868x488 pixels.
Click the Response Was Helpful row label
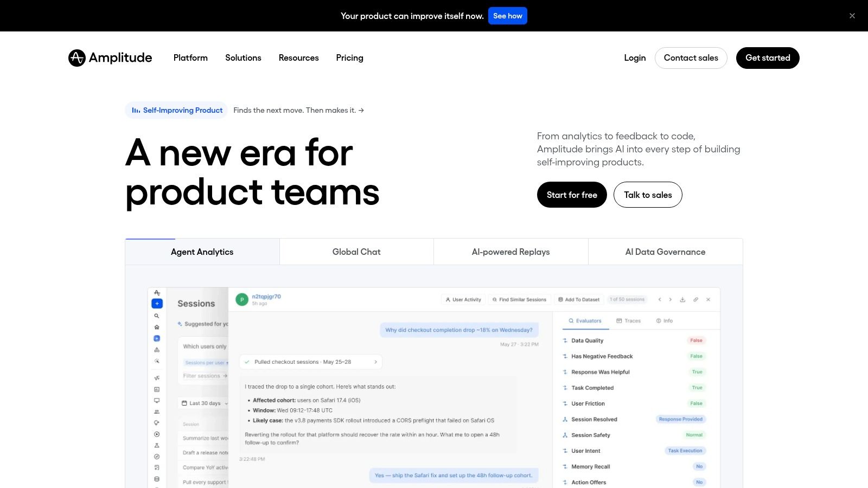(x=601, y=372)
